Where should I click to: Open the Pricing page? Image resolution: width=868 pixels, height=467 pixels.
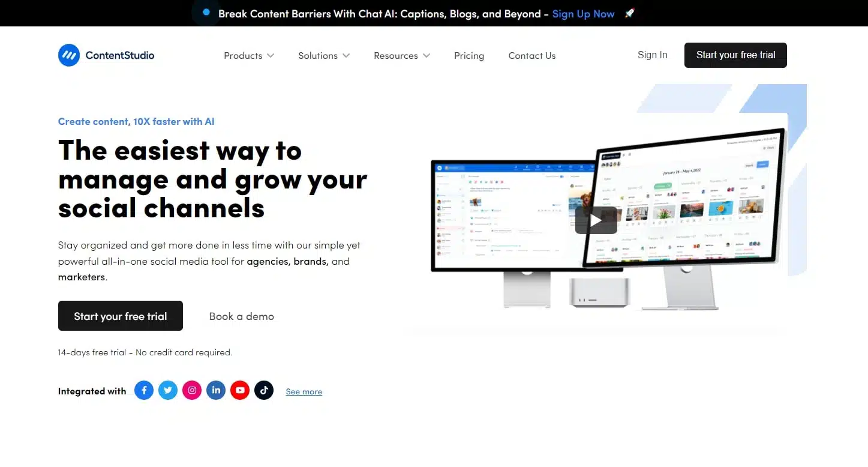[x=469, y=55]
